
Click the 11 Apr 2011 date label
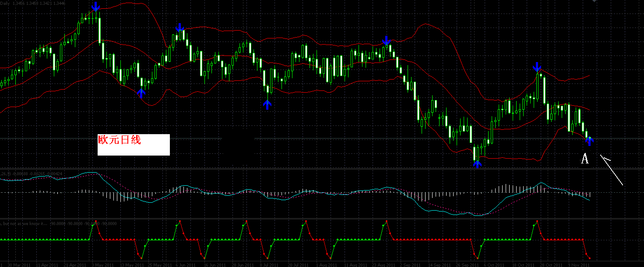point(47,265)
